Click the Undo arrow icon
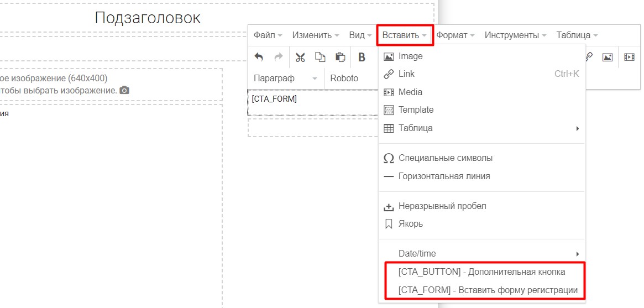644x308 pixels. [259, 57]
